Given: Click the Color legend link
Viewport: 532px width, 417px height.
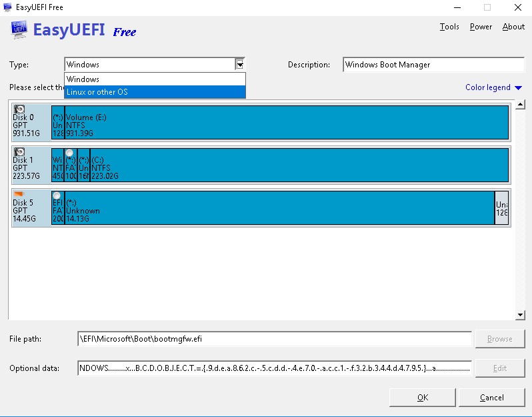Looking at the screenshot, I should tap(487, 87).
